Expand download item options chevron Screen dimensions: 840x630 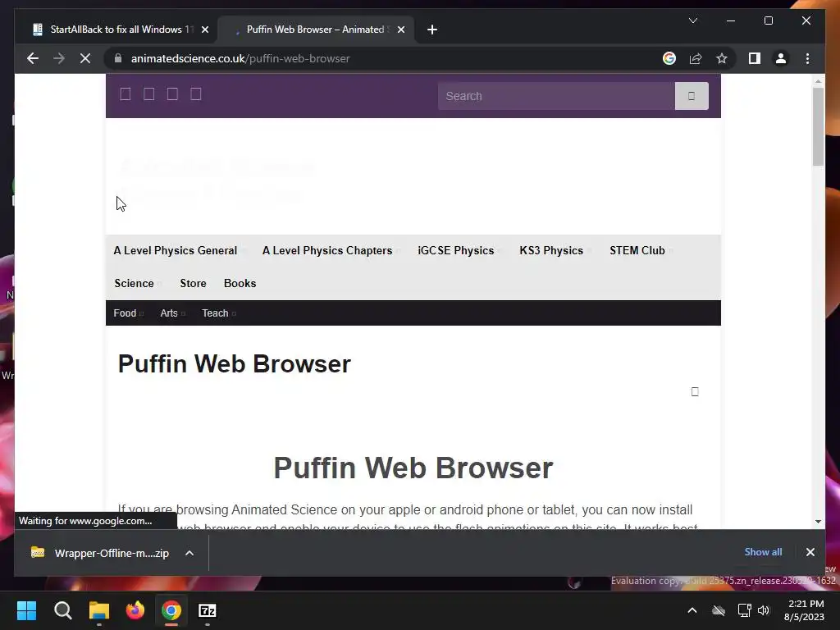(x=189, y=554)
